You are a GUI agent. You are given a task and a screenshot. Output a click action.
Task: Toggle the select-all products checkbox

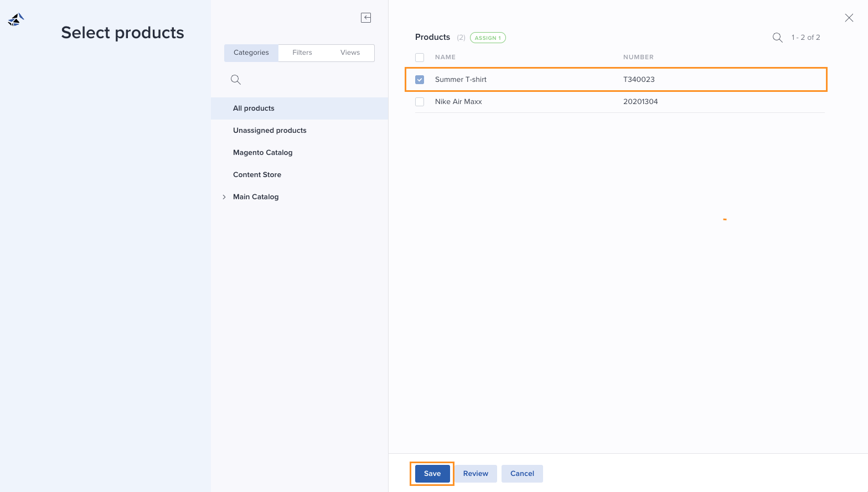pyautogui.click(x=420, y=58)
